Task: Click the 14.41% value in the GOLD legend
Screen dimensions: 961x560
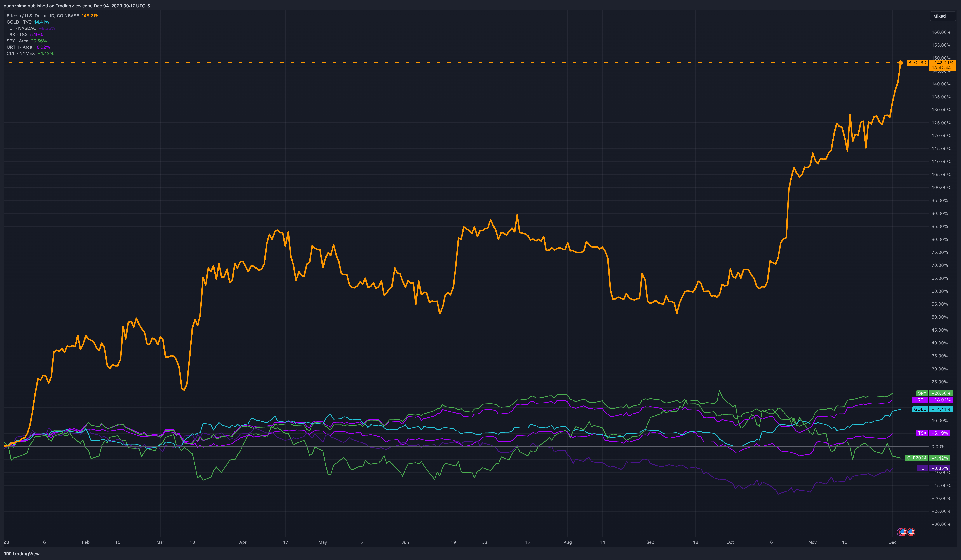Action: click(42, 22)
